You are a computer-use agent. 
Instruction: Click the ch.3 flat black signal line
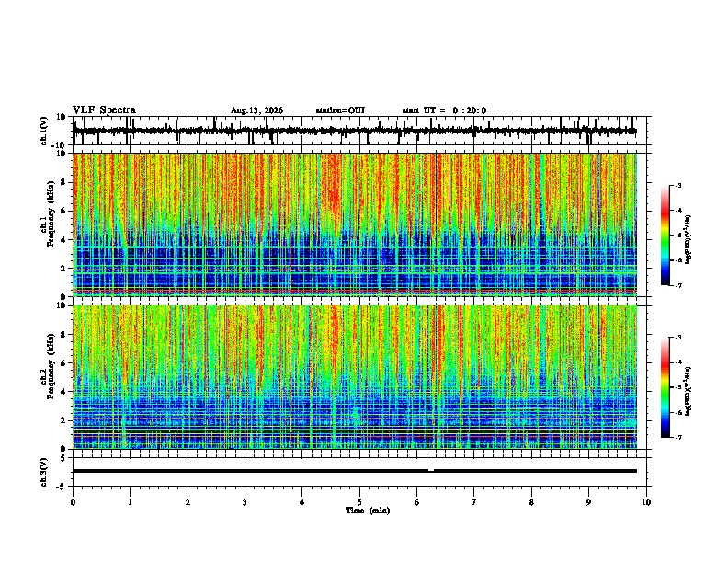coord(355,471)
